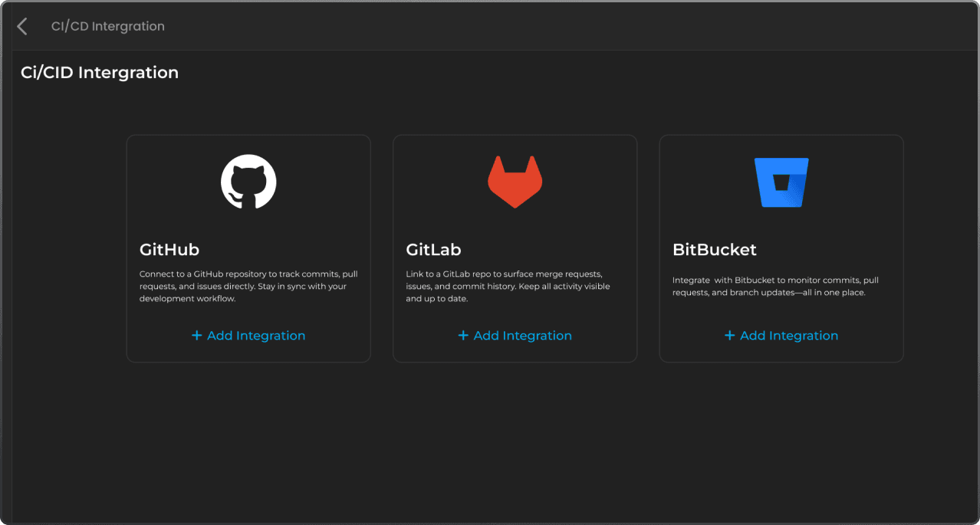Click the blue BitBucket bucket logo

coord(781,182)
